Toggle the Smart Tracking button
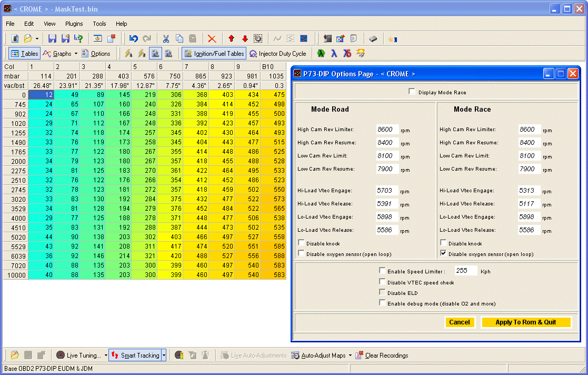Screen dimensions: 588x375 (135, 355)
